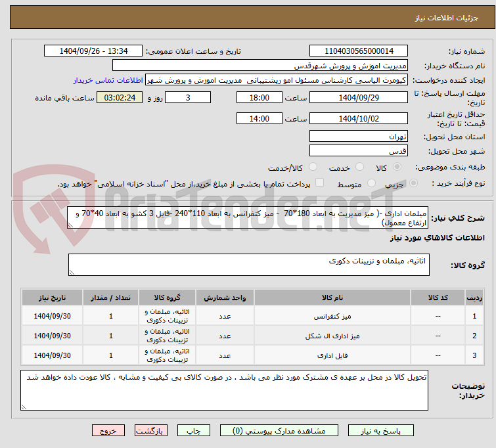
Task: Select the 'متوسط' purchase type radio
Action: [371, 183]
